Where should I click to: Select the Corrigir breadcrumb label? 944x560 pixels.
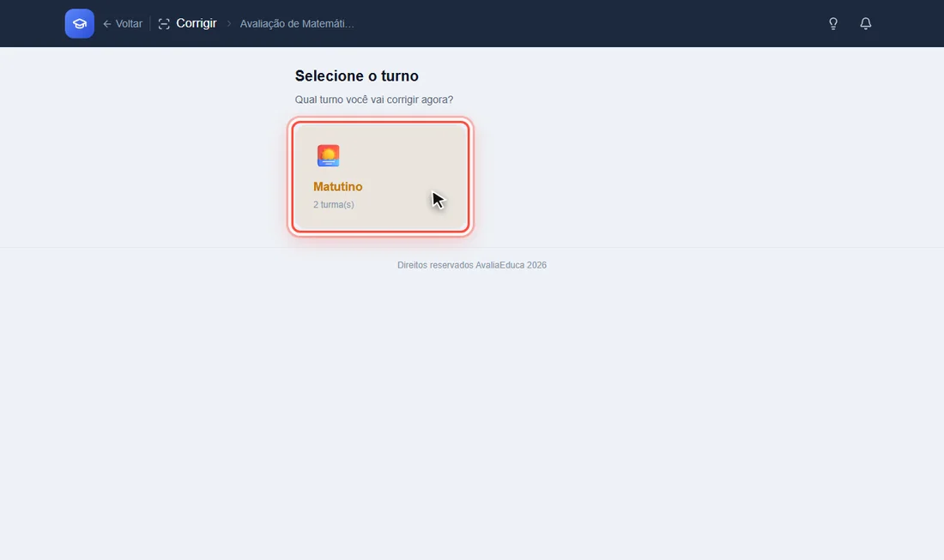[x=197, y=23]
